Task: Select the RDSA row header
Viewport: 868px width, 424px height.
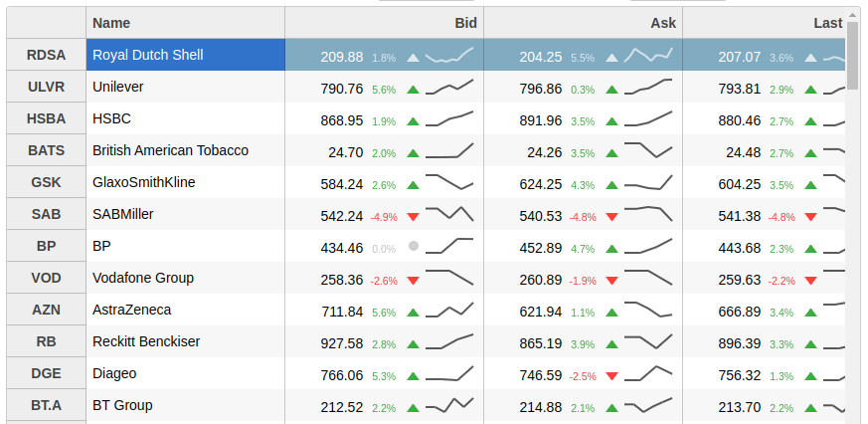Action: click(47, 55)
